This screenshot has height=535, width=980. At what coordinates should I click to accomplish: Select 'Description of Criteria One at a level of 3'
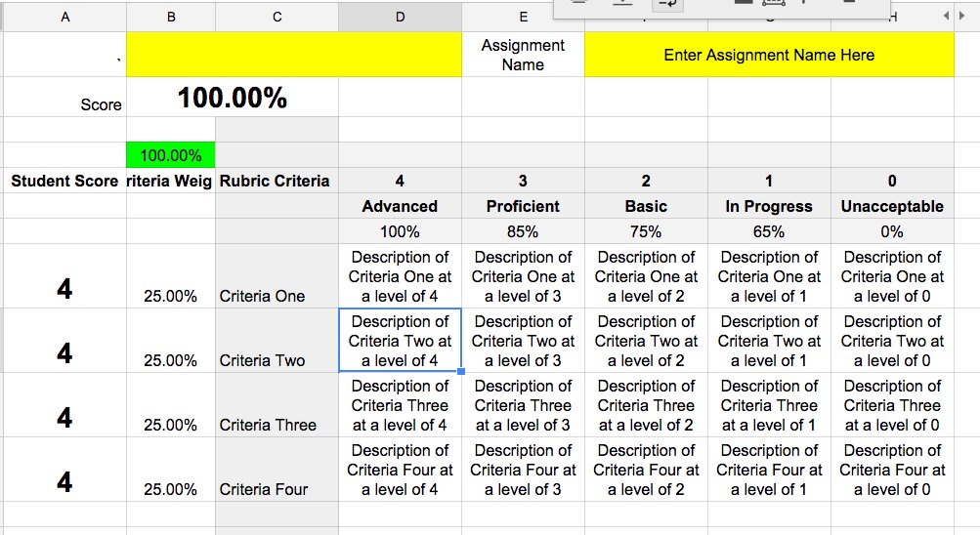pyautogui.click(x=523, y=276)
